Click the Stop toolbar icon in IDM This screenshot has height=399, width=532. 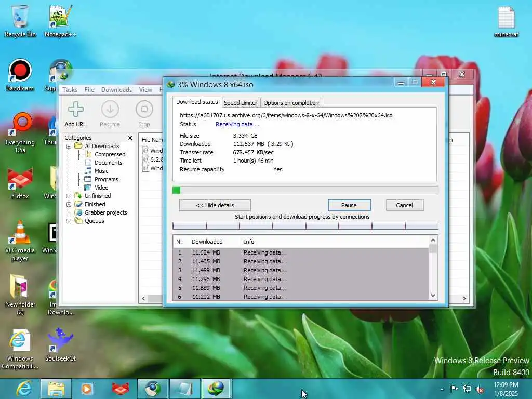(144, 115)
